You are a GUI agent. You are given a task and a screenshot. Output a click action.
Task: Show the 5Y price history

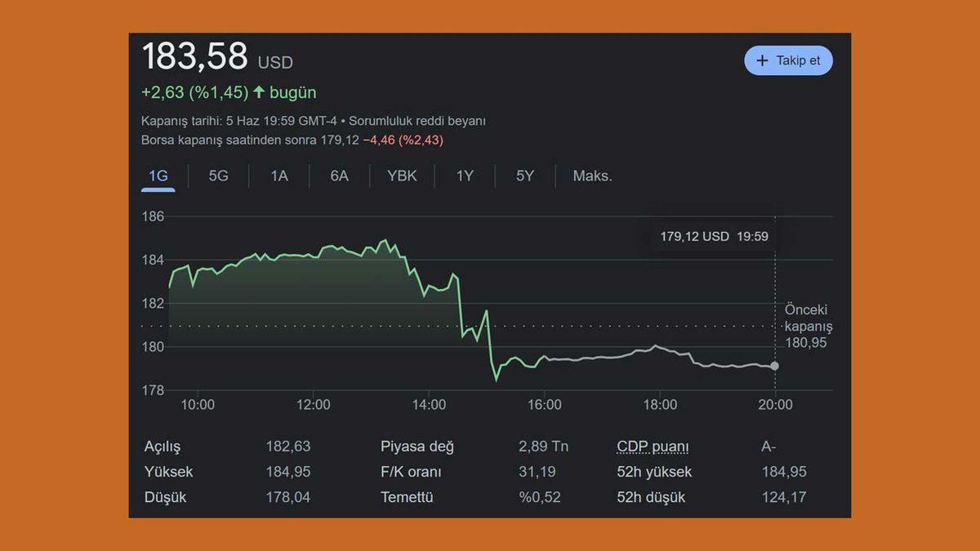(x=525, y=176)
